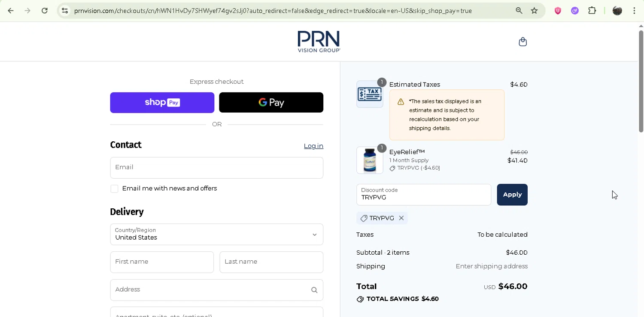The width and height of the screenshot is (644, 317).
Task: Click the 'Express checkout' heading
Action: (x=216, y=82)
